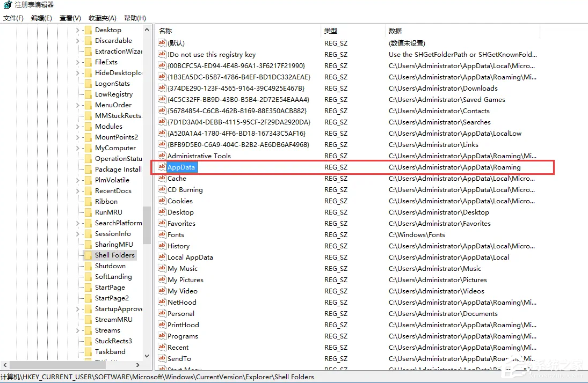Click the AppData string value icon

[x=162, y=167]
